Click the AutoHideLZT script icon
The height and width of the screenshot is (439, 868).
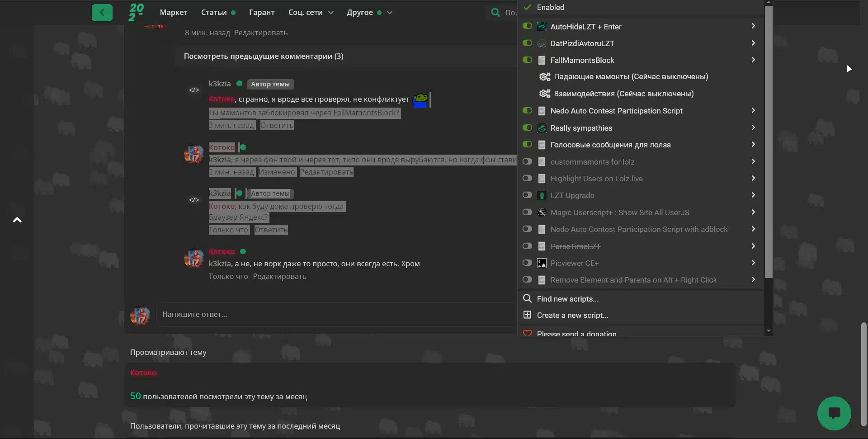click(542, 26)
